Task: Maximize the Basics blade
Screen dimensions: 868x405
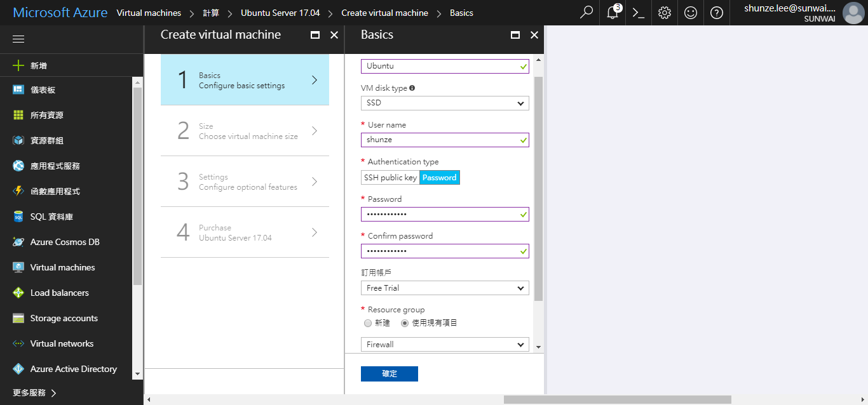Action: (515, 35)
